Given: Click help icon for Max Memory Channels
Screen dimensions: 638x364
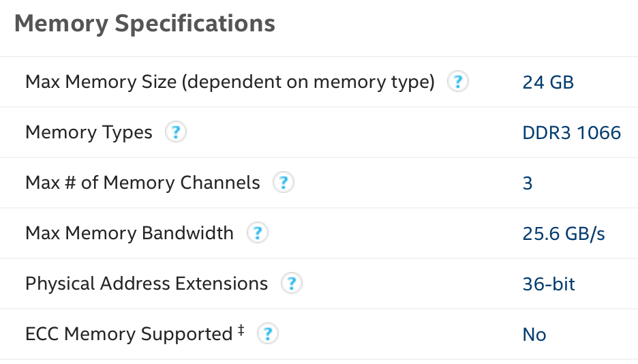Looking at the screenshot, I should pyautogui.click(x=283, y=183).
